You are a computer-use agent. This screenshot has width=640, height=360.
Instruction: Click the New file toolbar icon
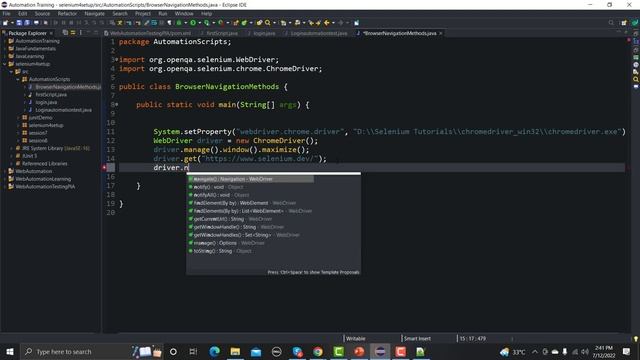[6, 23]
